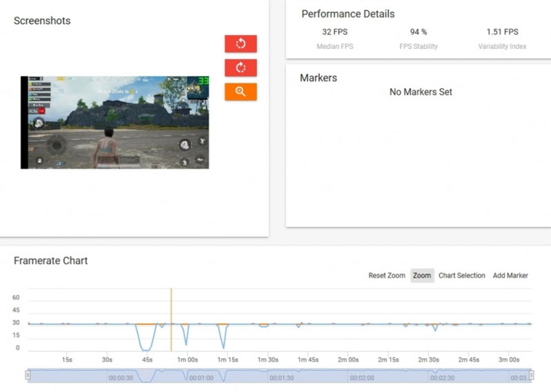
Task: Click the orange magnifier zoom icon
Action: point(240,92)
